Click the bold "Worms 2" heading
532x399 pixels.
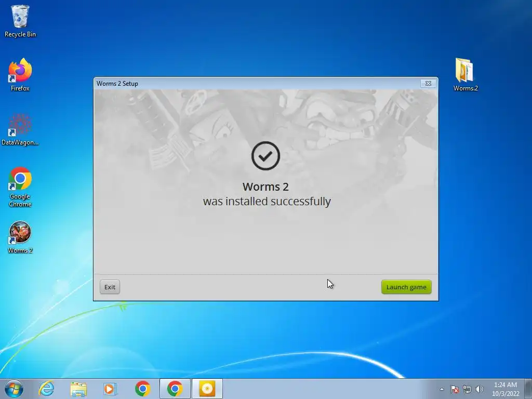(x=265, y=187)
